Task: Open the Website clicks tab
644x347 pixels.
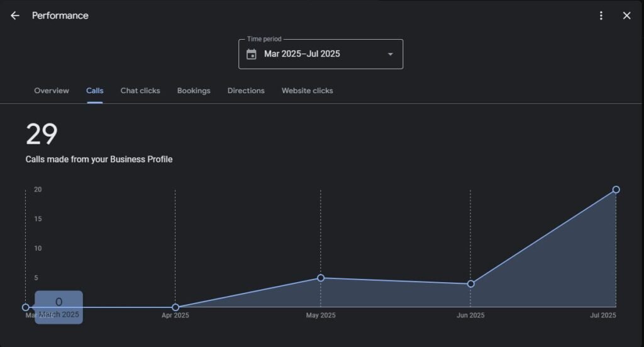Action: (307, 91)
